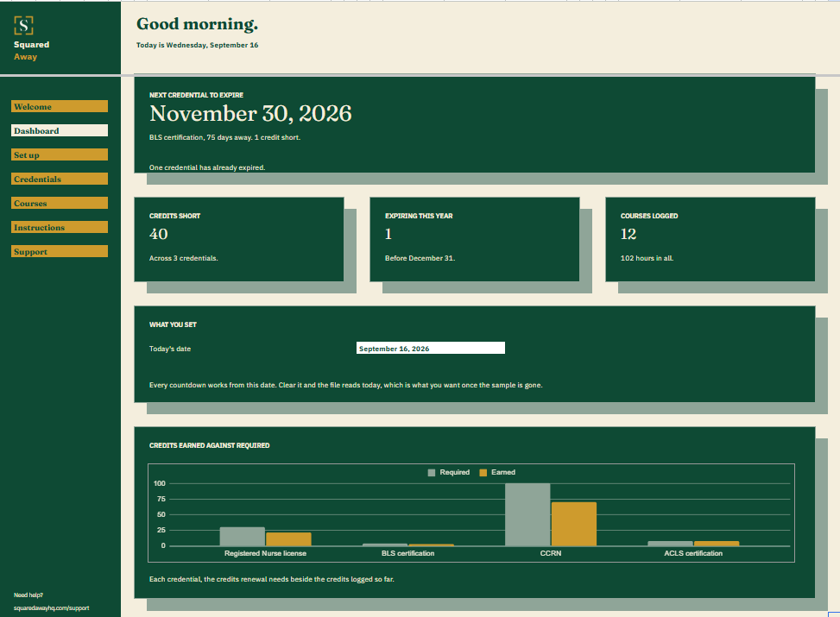Image resolution: width=840 pixels, height=617 pixels.
Task: Open the Instructions page
Action: click(60, 227)
